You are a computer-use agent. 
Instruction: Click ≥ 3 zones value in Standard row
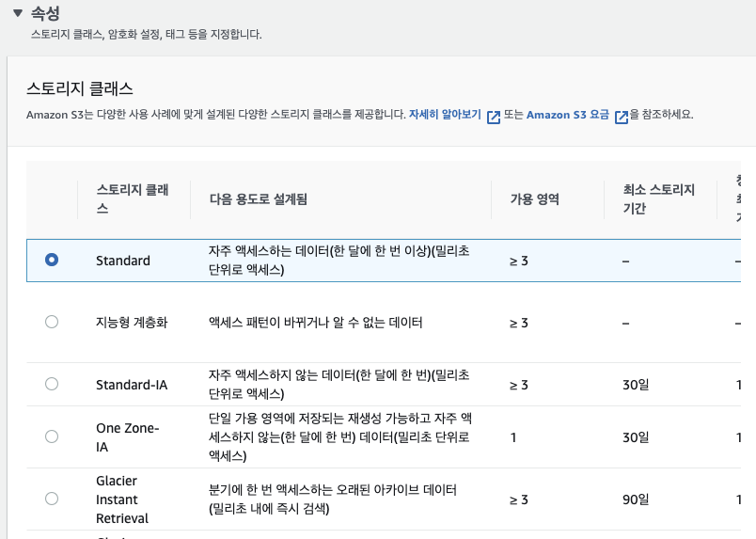[519, 261]
